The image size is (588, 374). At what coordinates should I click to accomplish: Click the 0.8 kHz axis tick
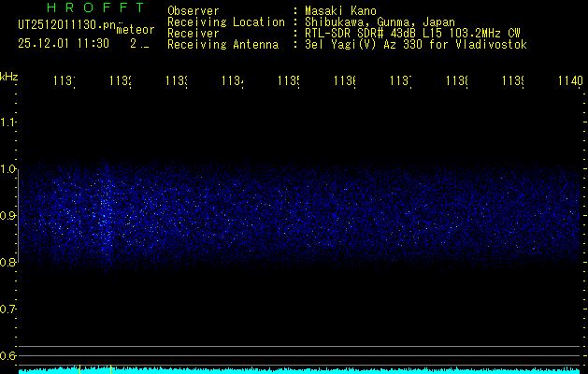[x=8, y=262]
